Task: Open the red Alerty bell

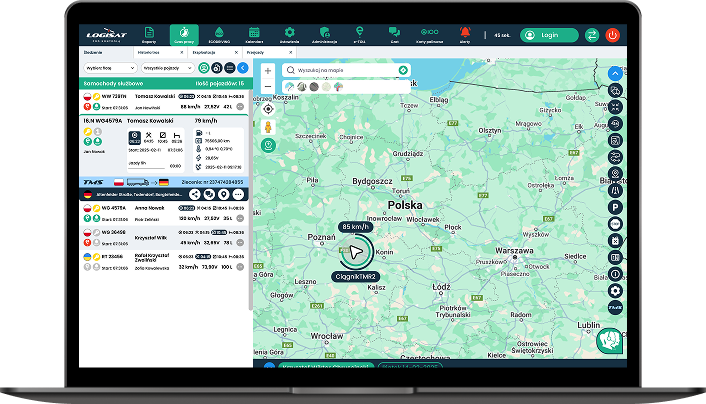Action: click(465, 35)
